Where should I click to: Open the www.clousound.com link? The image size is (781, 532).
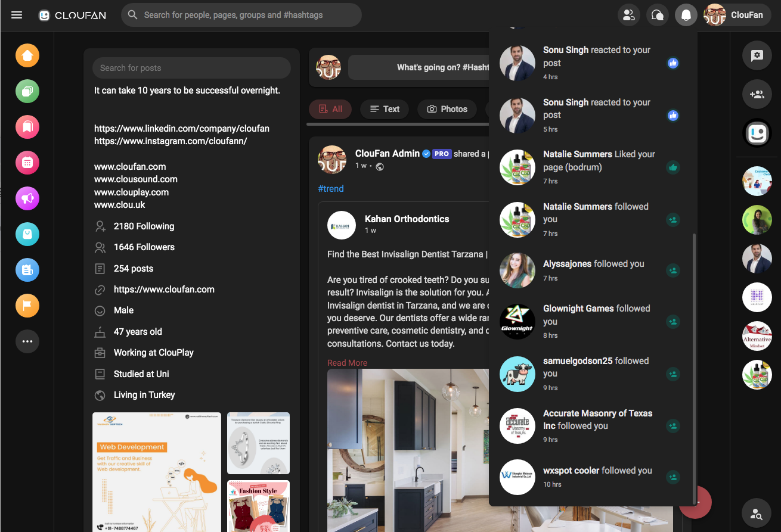136,179
